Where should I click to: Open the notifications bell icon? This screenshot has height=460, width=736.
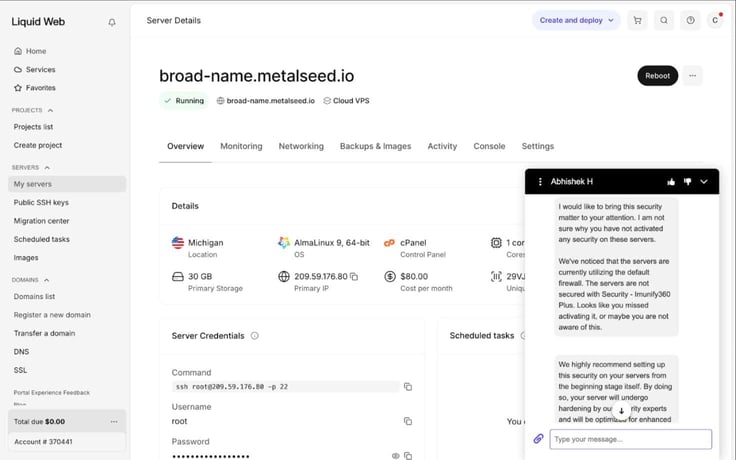112,22
